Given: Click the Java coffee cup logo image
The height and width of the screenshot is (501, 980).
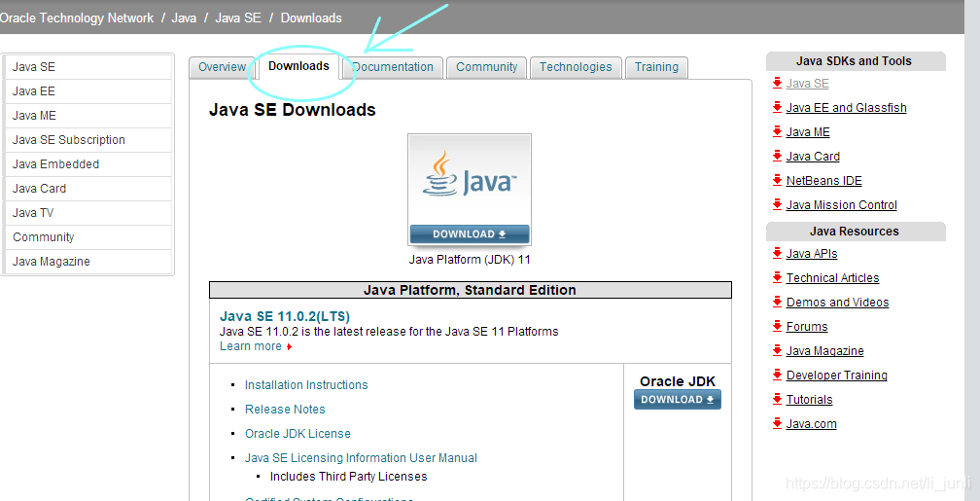Looking at the screenshot, I should (470, 180).
